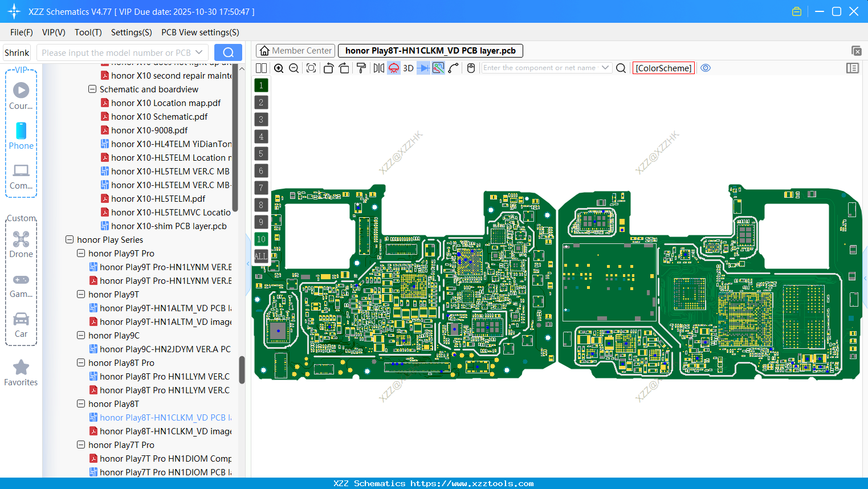Select the Phone category in sidebar
The width and height of the screenshot is (868, 489).
click(x=21, y=136)
